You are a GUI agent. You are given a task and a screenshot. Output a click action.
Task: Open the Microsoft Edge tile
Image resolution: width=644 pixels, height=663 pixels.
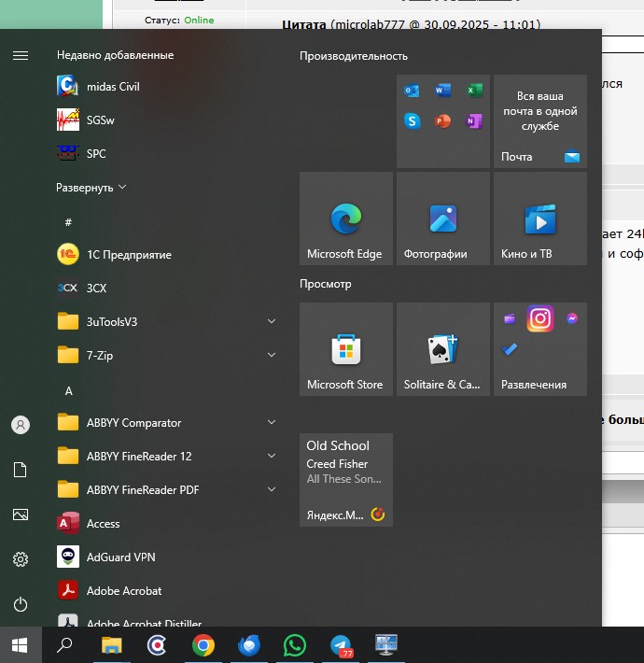point(345,219)
